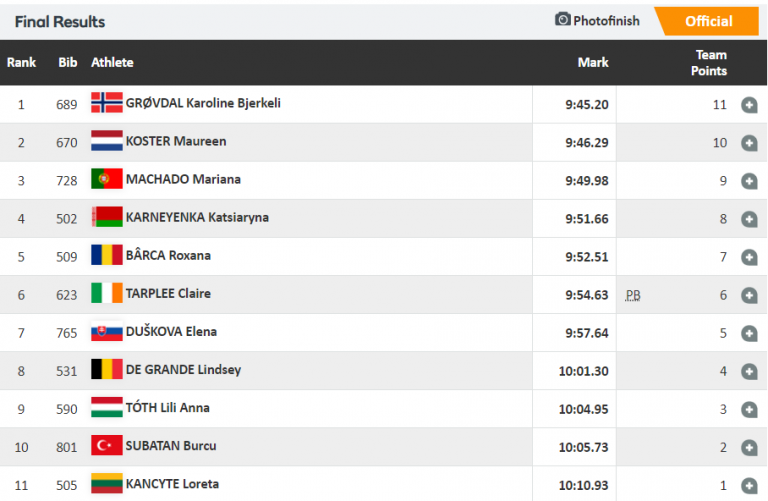
Task: Click the Slovakia flag beside DUŠKOVA
Action: click(106, 331)
